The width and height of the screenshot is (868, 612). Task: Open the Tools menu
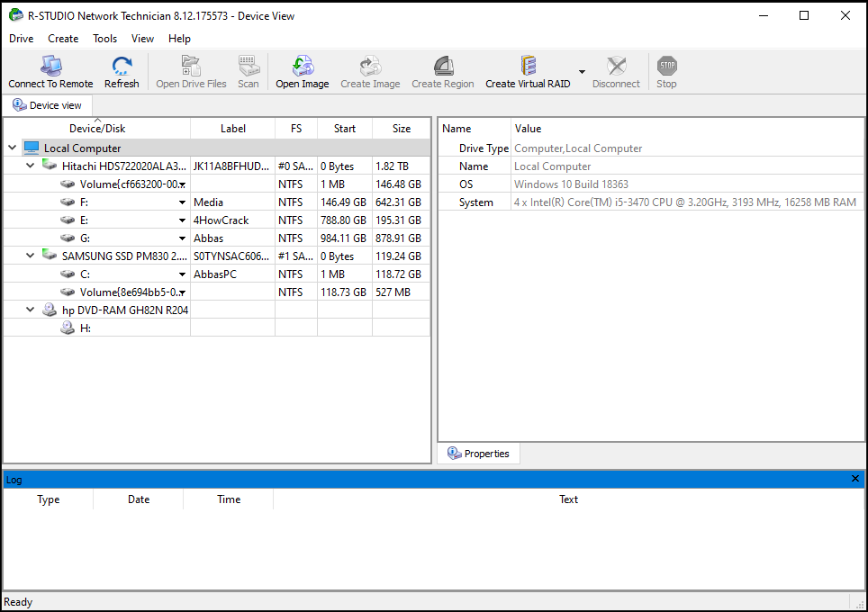point(104,39)
